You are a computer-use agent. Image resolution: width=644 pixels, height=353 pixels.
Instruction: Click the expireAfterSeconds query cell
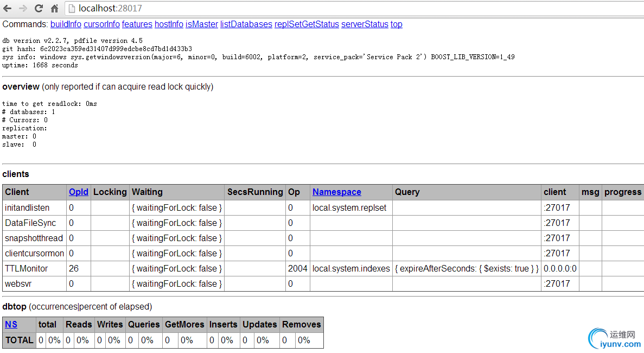(467, 269)
